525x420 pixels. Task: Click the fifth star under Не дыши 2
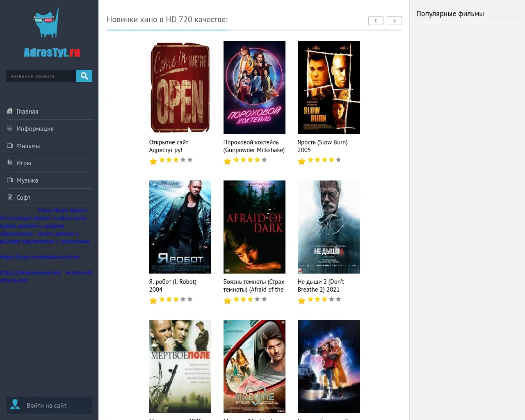[x=338, y=299]
